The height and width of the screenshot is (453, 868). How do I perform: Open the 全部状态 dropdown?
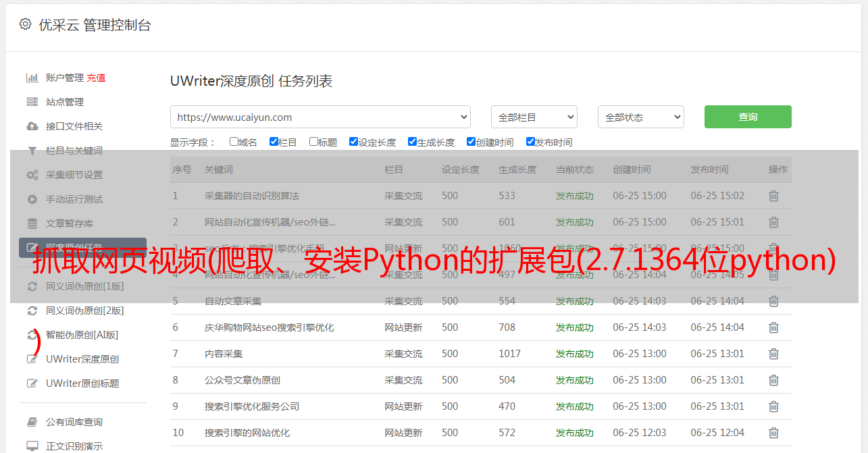tap(641, 117)
